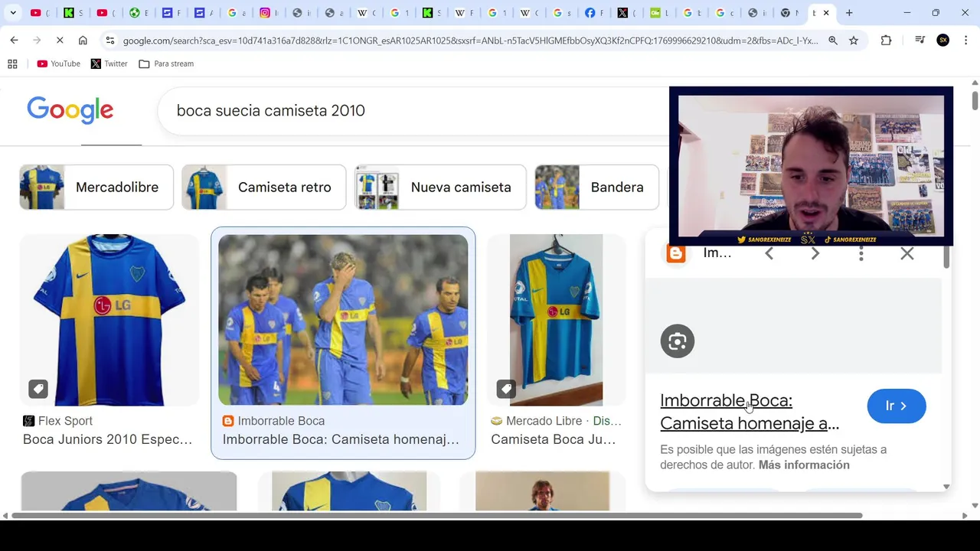Filter by Camiseta retro chip
The width and height of the screenshot is (980, 551).
pos(263,187)
